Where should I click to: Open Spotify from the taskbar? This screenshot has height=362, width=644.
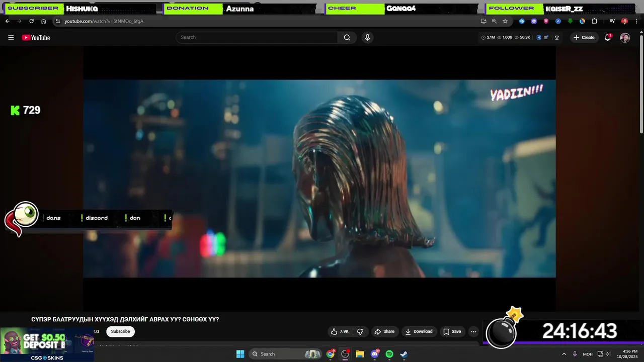[x=389, y=354]
